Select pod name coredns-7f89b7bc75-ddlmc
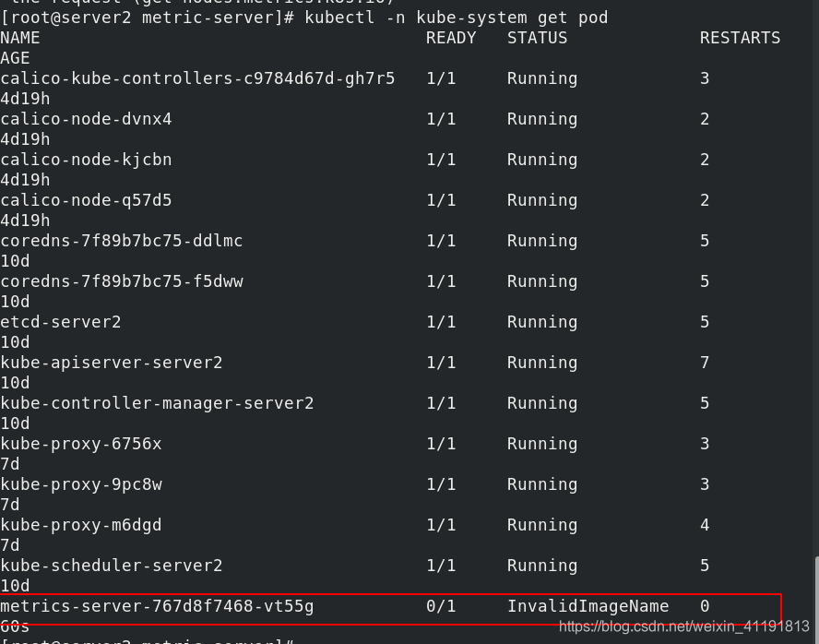 tap(122, 242)
